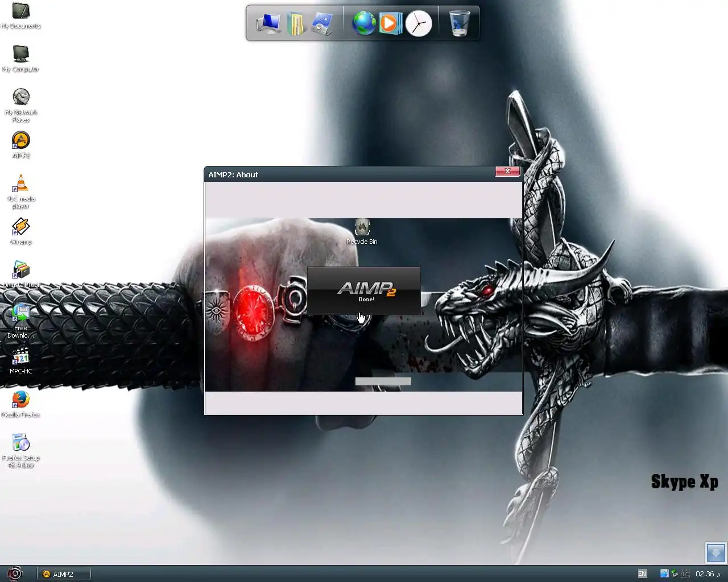This screenshot has width=728, height=582.
Task: Click the AIMP2 Done! splash logo
Action: tap(363, 290)
